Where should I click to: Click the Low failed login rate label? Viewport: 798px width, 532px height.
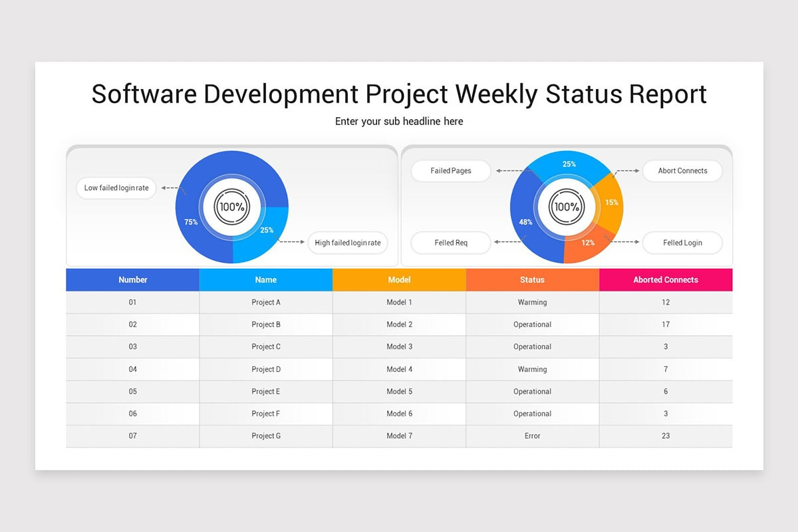(115, 188)
